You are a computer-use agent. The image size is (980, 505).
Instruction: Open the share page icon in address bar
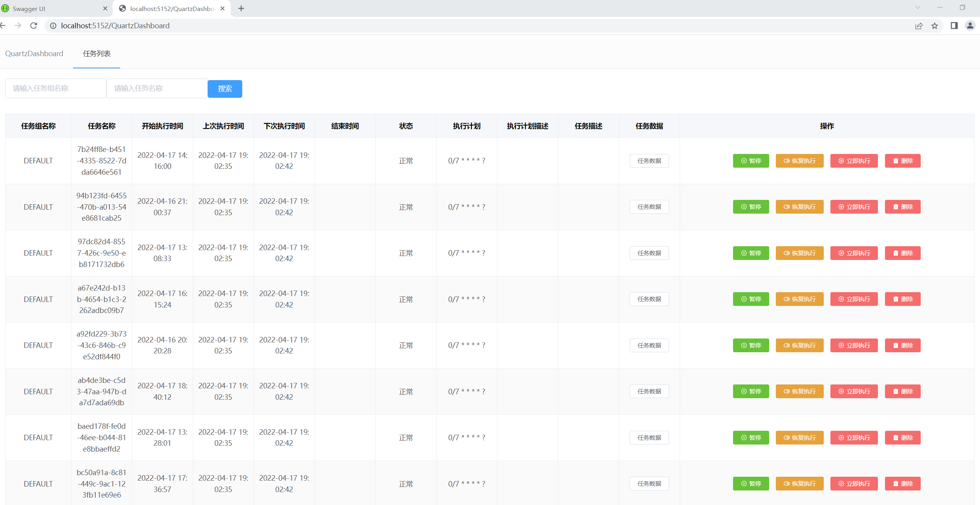[x=919, y=26]
